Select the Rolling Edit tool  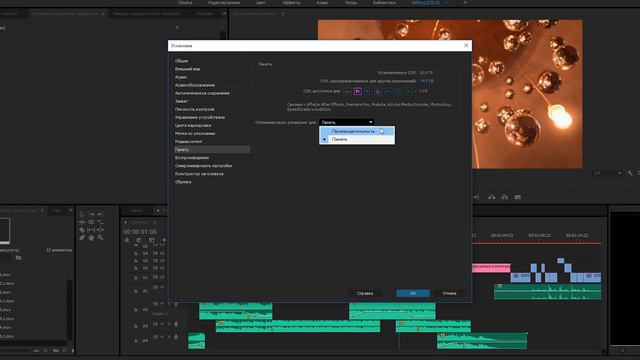pyautogui.click(x=91, y=222)
